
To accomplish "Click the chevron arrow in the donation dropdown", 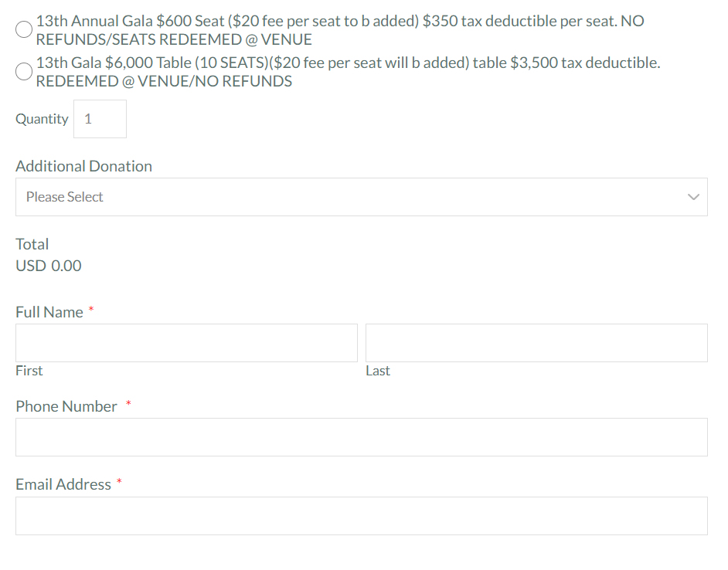I will (x=693, y=197).
